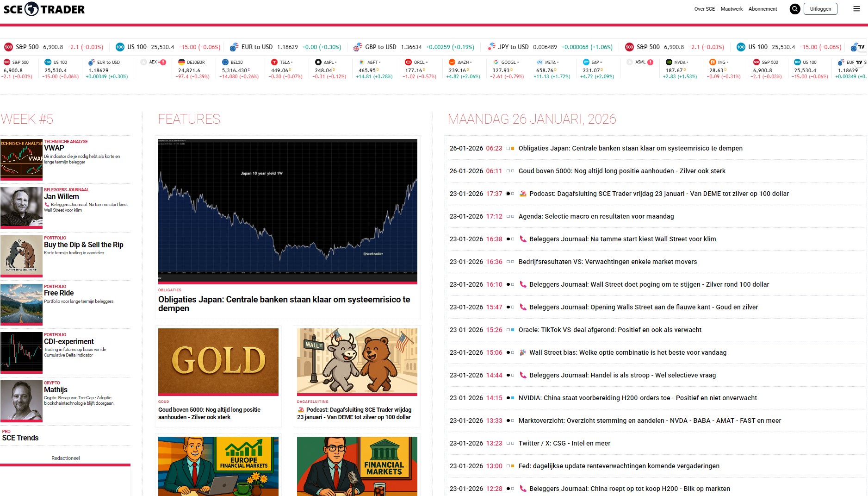
Task: Open 'Beleggers Journaal: Opening Walls Street' item
Action: click(644, 307)
